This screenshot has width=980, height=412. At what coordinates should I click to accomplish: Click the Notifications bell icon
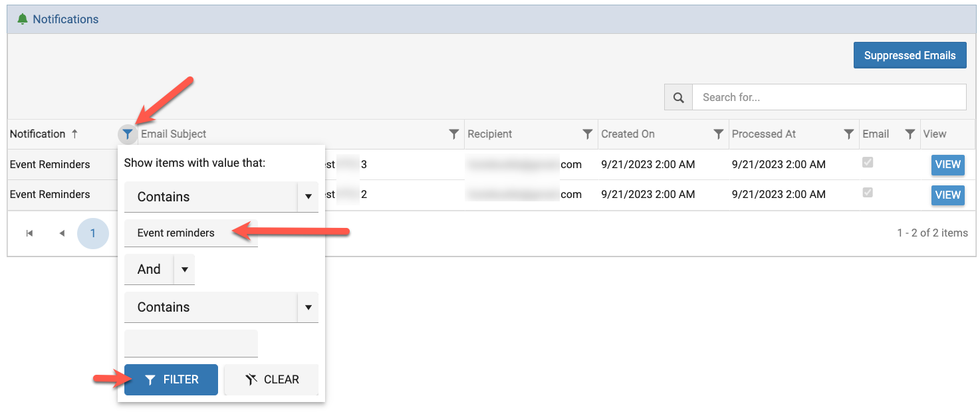coord(23,19)
